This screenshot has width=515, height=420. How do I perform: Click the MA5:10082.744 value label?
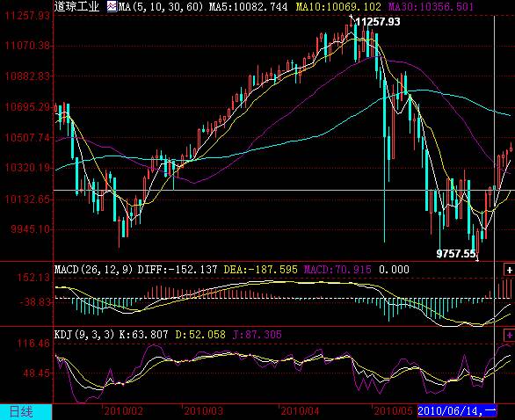pos(248,6)
